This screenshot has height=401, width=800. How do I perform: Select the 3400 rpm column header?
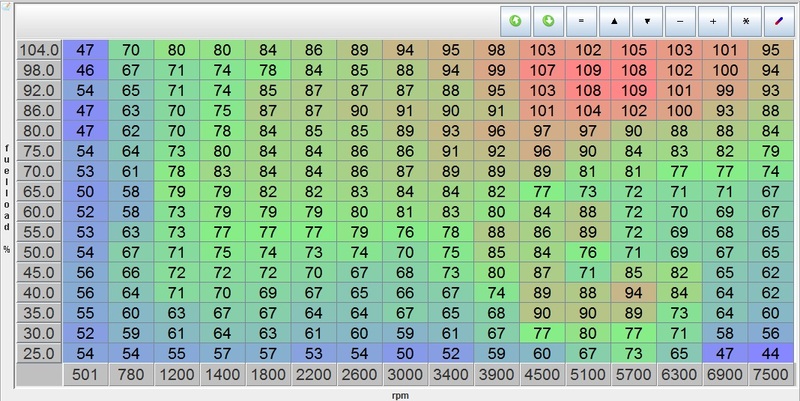tap(451, 375)
